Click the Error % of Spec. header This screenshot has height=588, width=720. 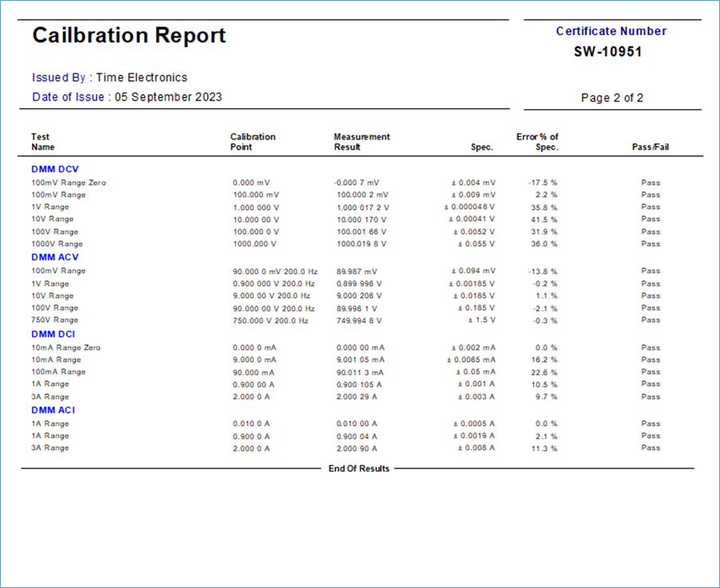click(537, 142)
